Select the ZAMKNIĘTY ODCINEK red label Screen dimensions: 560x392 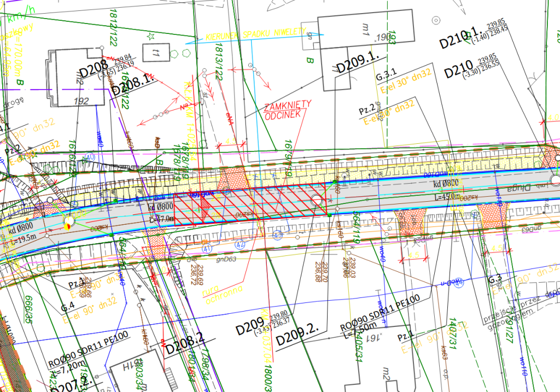click(288, 109)
